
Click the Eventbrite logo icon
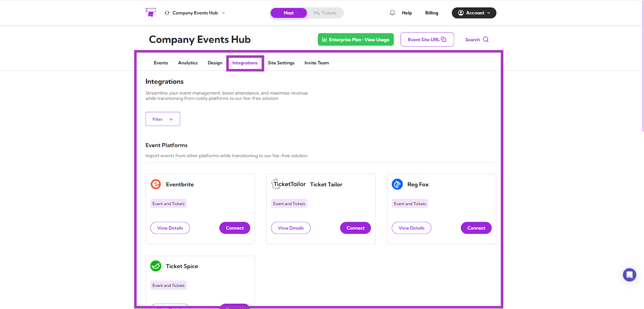click(156, 184)
